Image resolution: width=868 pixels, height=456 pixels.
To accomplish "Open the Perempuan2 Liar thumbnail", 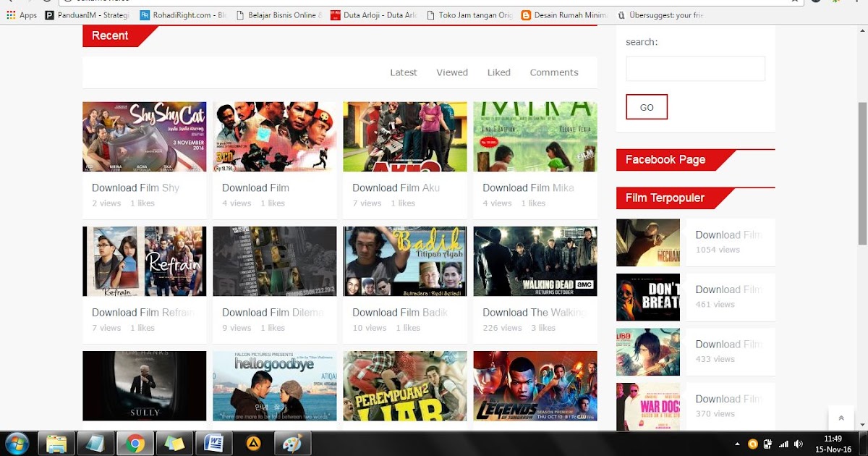I will (x=405, y=386).
